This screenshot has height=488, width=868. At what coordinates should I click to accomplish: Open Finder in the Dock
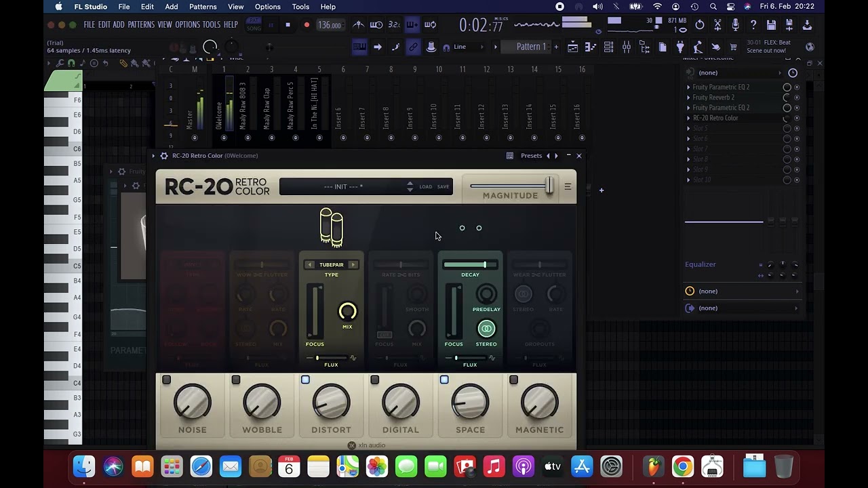[x=84, y=466]
